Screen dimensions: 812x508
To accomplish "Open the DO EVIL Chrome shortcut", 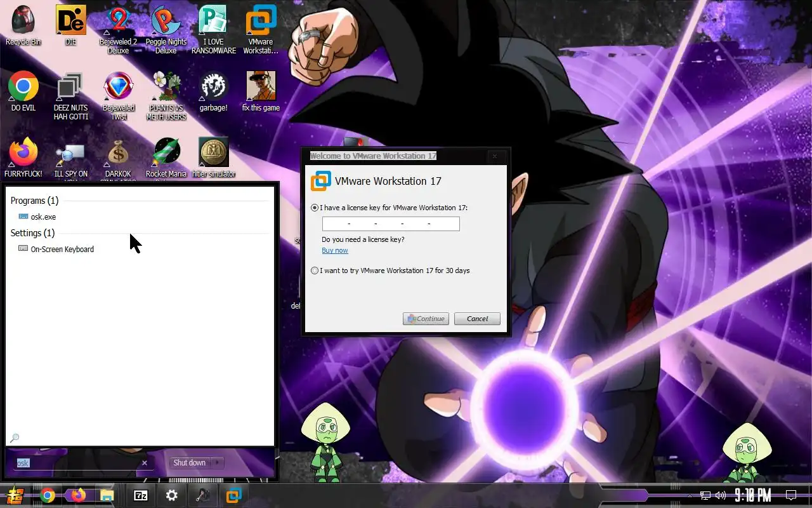I will (x=23, y=91).
